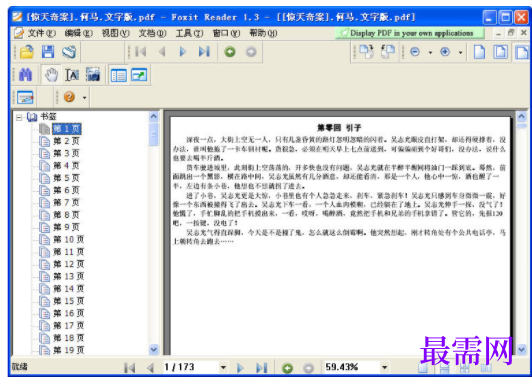Click the Print icon
The height and width of the screenshot is (382, 532).
pyautogui.click(x=69, y=52)
